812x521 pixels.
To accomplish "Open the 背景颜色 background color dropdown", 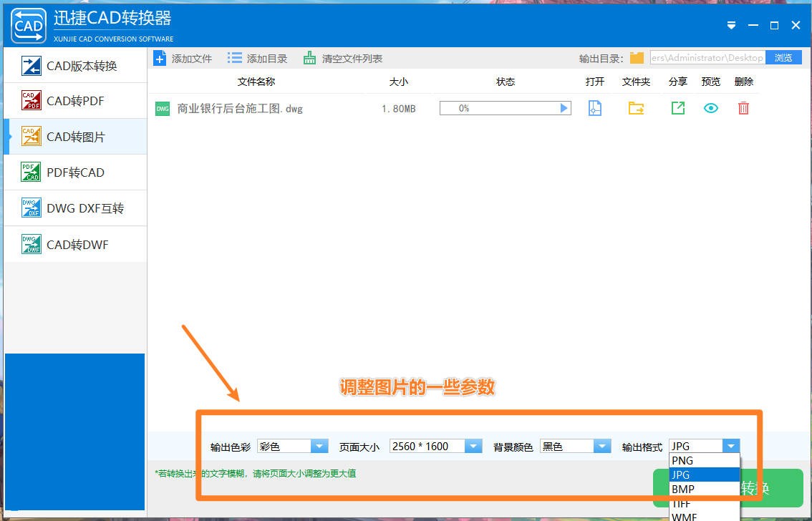I will point(601,445).
